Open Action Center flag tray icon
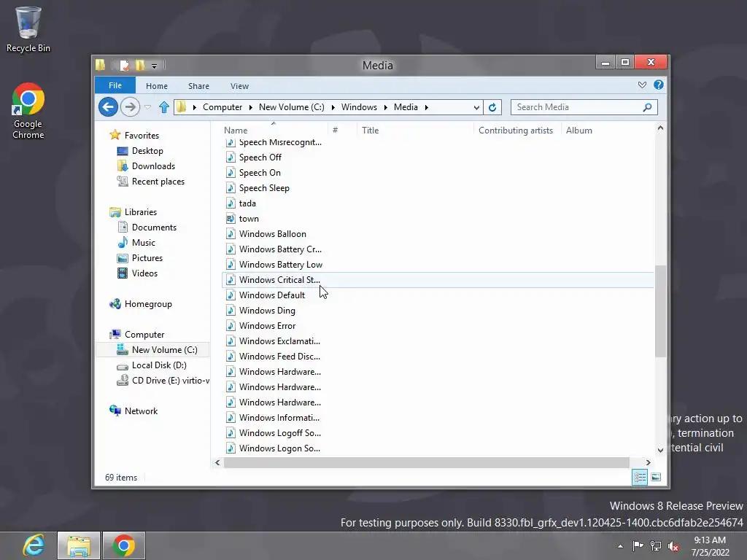Screen dimensions: 747x560 click(x=638, y=546)
